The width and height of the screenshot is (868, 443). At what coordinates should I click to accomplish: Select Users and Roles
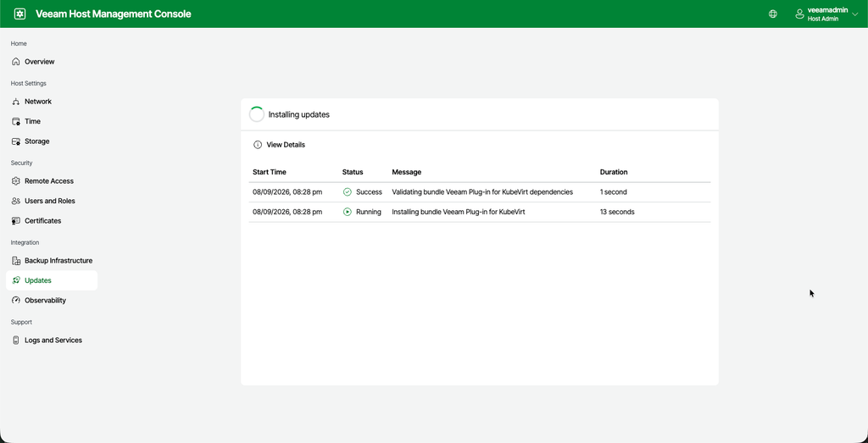52,201
